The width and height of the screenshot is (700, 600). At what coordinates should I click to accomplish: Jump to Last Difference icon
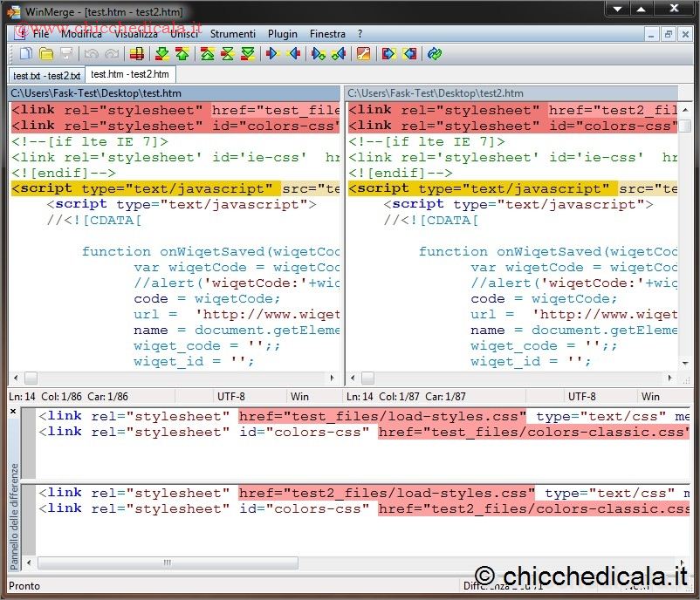point(248,54)
